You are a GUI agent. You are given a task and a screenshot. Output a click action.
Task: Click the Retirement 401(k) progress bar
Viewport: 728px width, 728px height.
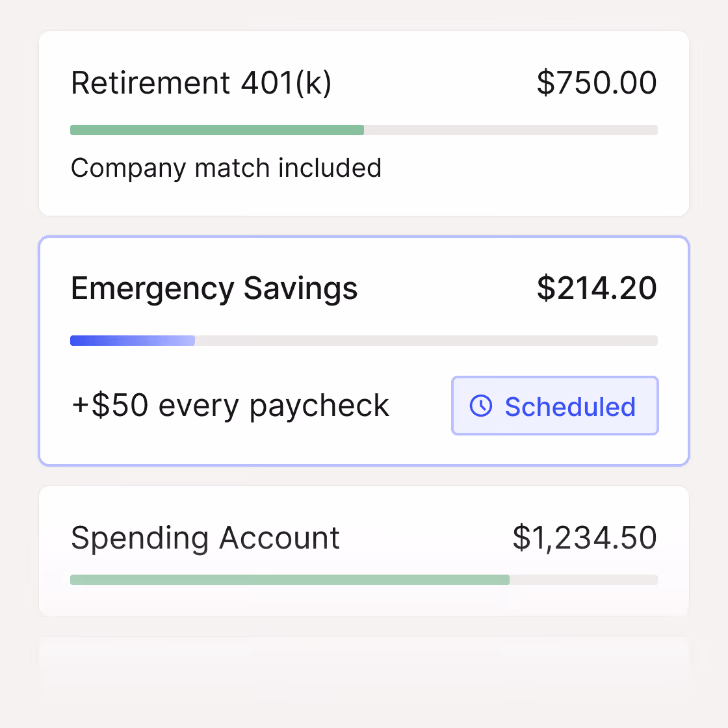364,129
